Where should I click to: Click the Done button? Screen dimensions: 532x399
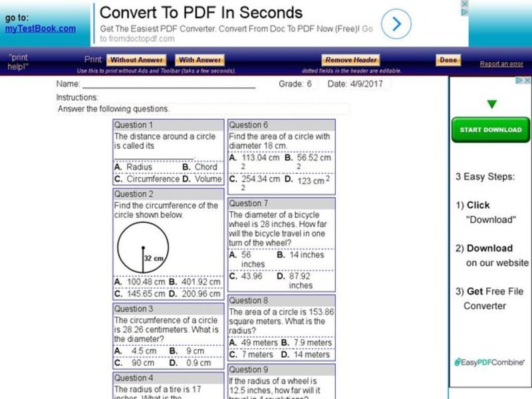pos(448,59)
